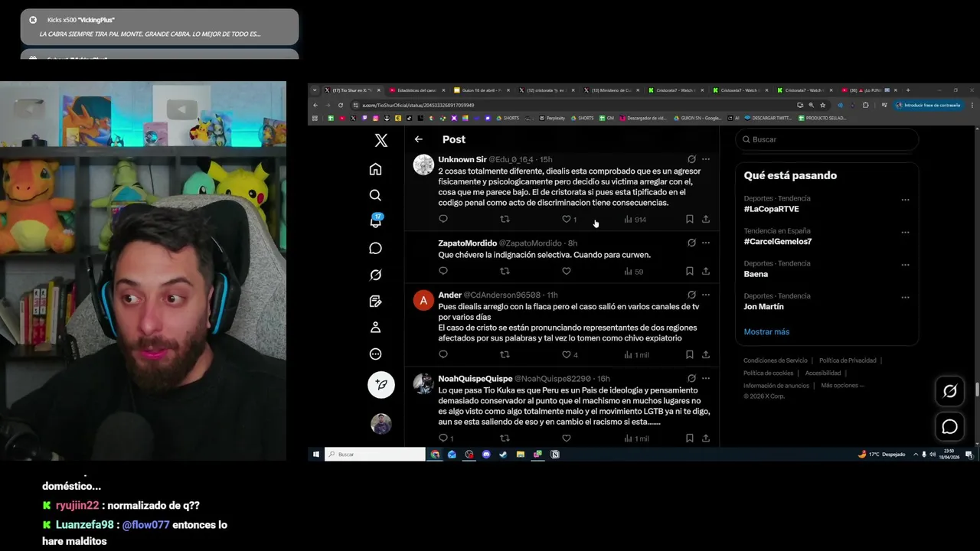Open floating messages chat button
The image size is (980, 551).
coord(949,427)
